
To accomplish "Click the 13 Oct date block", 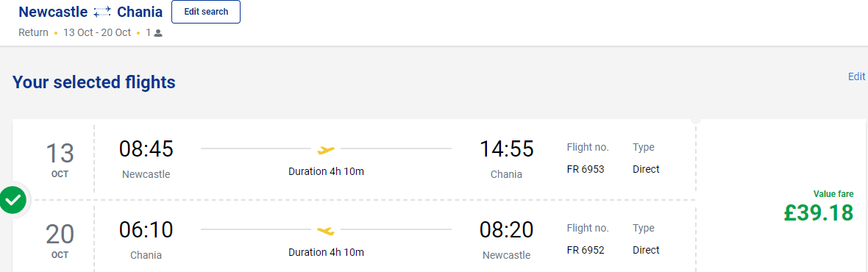I will click(60, 160).
